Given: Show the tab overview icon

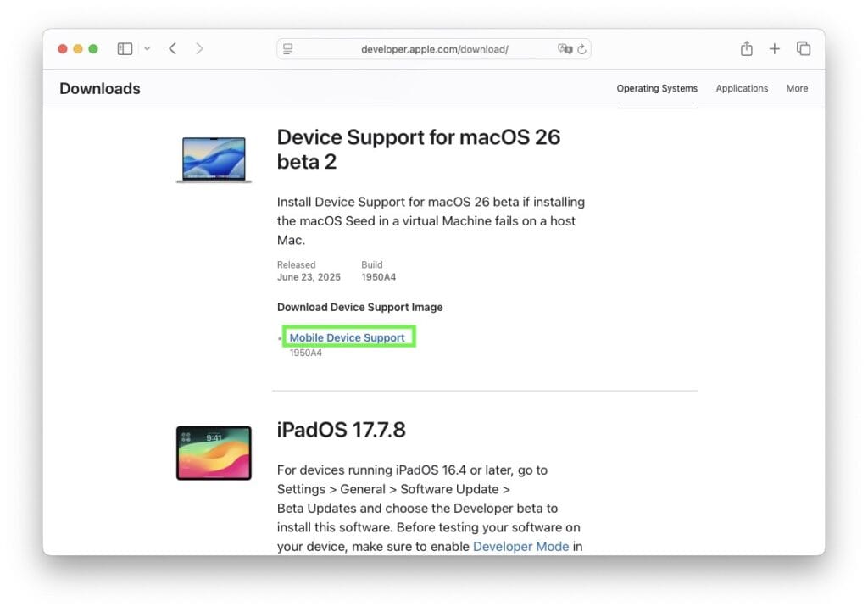Looking at the screenshot, I should tap(804, 48).
